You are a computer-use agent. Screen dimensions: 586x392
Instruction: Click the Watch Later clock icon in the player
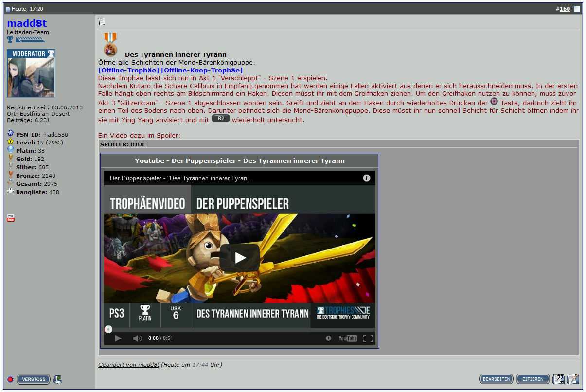[x=329, y=338]
